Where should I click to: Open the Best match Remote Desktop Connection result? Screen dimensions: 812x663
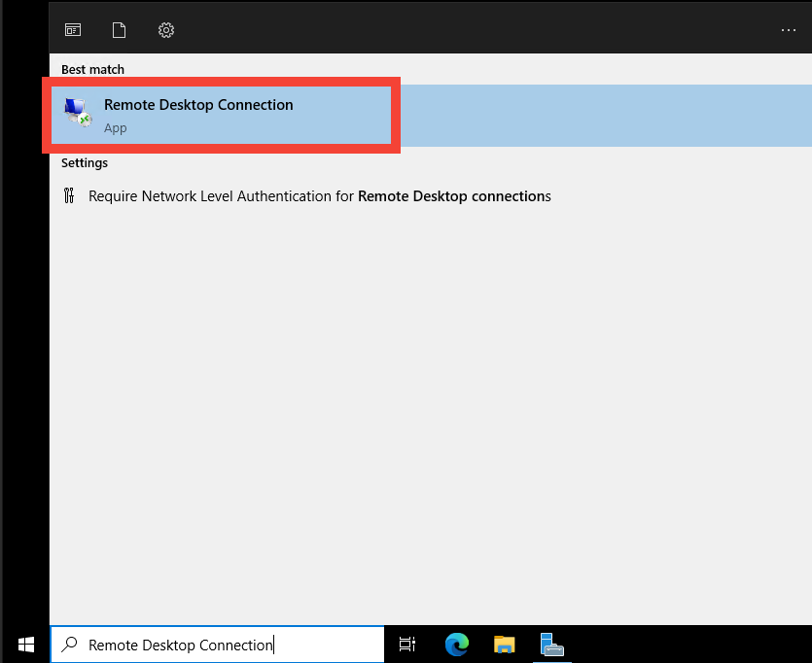point(199,104)
